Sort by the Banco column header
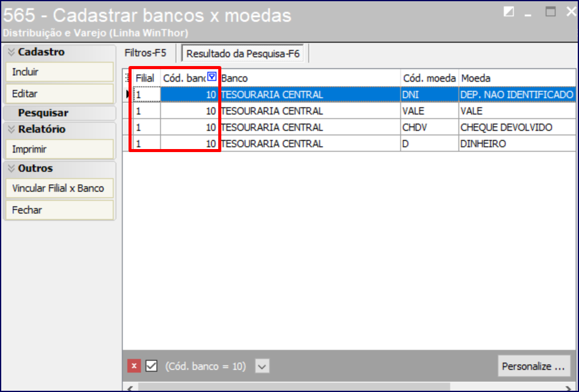Image resolution: width=579 pixels, height=392 pixels. click(x=310, y=78)
